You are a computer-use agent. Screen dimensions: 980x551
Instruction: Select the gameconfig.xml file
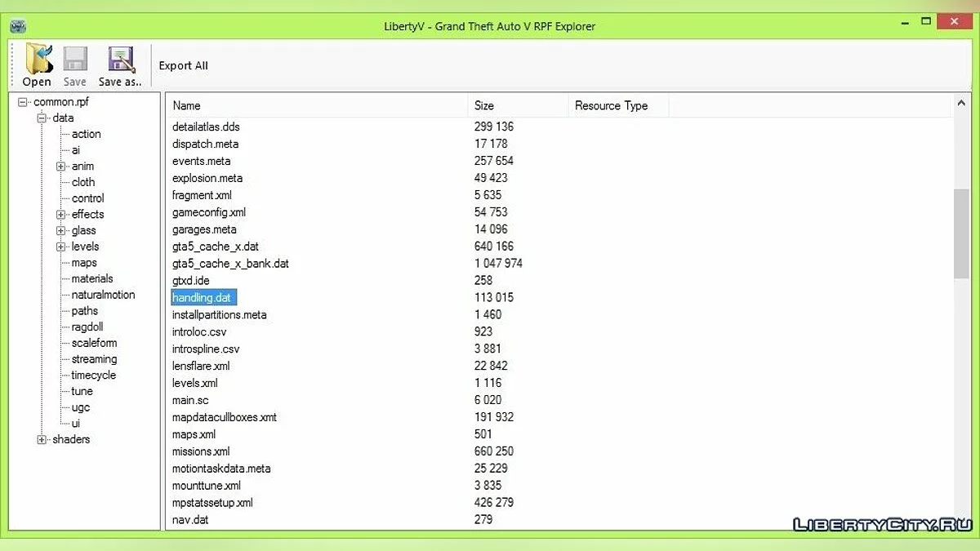tap(209, 212)
